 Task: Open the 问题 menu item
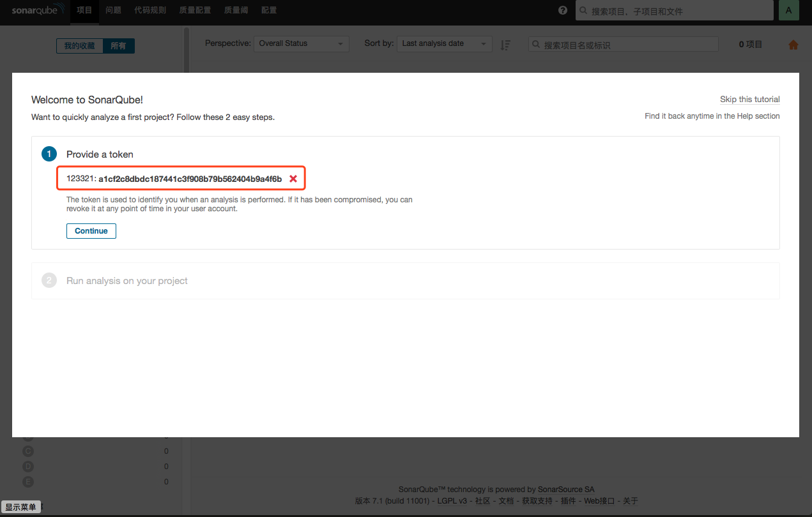(113, 10)
